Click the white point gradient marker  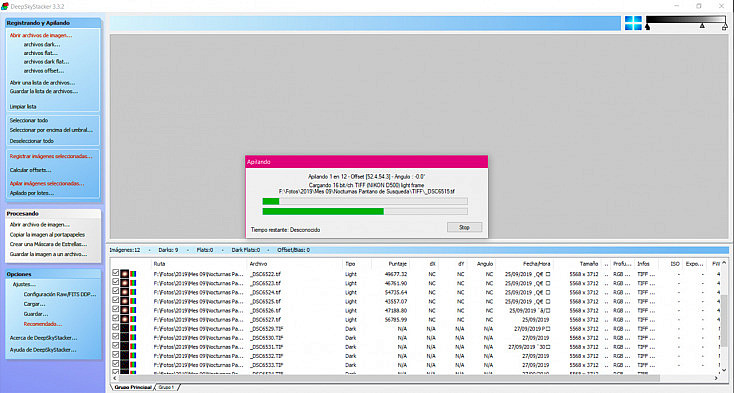pos(725,27)
